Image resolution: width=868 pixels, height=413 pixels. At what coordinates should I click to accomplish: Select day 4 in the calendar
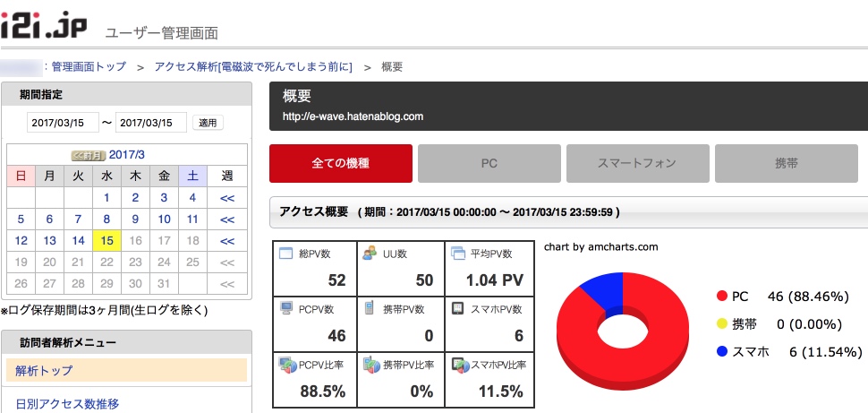point(192,197)
